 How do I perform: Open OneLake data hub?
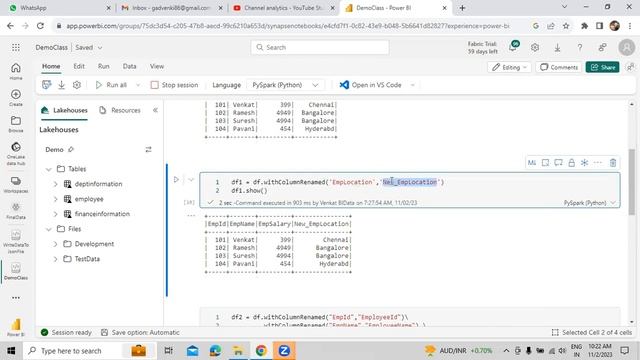(x=16, y=153)
